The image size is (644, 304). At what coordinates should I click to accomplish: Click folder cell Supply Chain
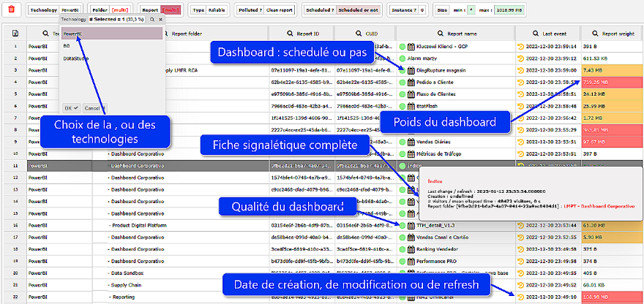(x=125, y=285)
